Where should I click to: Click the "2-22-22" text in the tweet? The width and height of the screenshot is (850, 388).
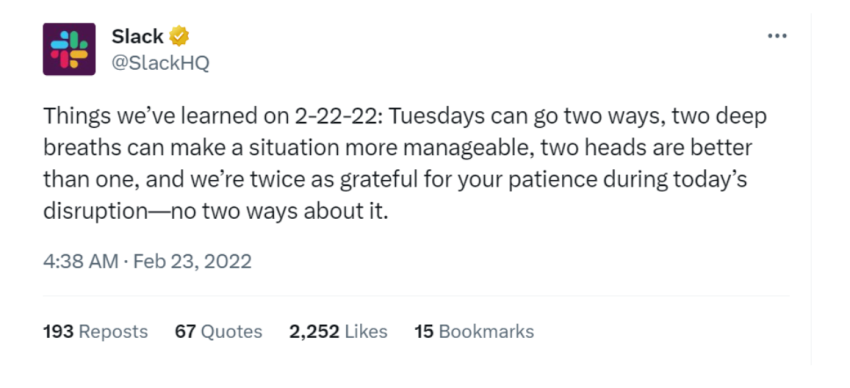click(336, 117)
